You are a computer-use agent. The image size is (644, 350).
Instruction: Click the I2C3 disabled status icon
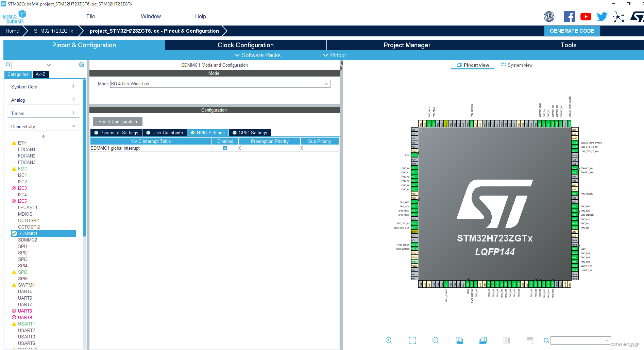coord(14,188)
